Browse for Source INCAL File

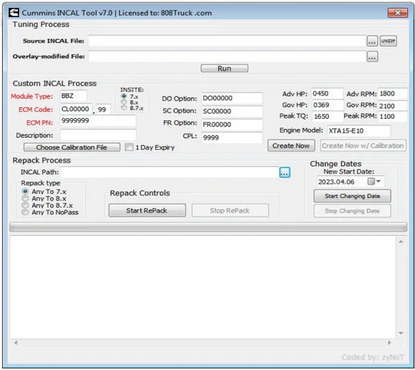372,41
